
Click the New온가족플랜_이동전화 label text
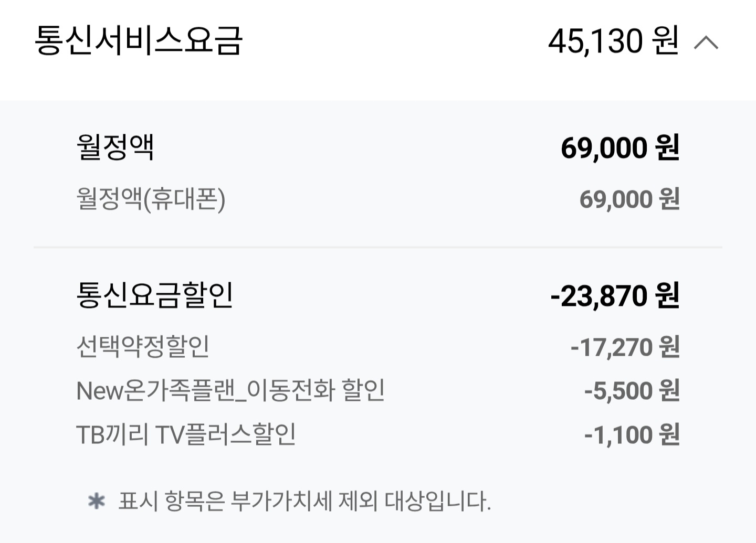[206, 391]
